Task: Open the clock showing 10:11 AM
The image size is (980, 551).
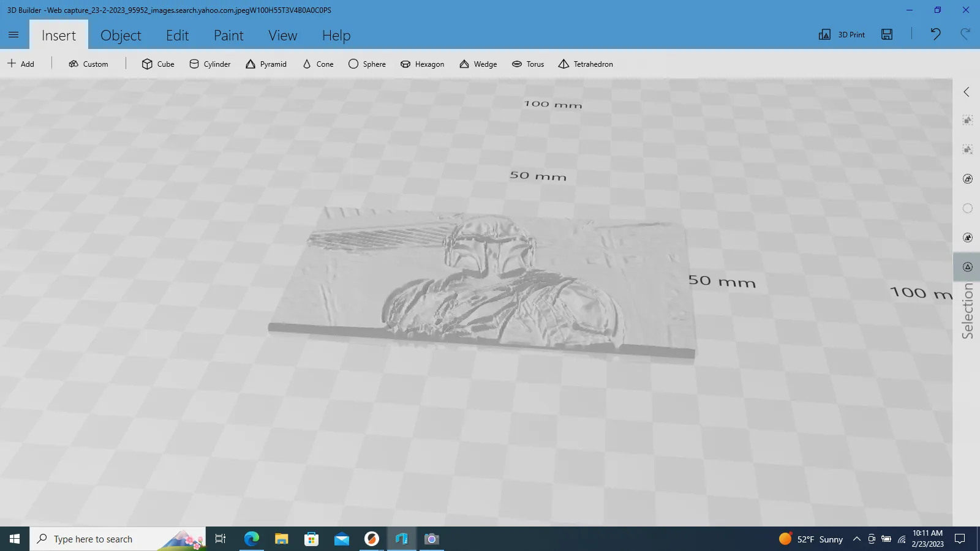Action: click(x=927, y=539)
